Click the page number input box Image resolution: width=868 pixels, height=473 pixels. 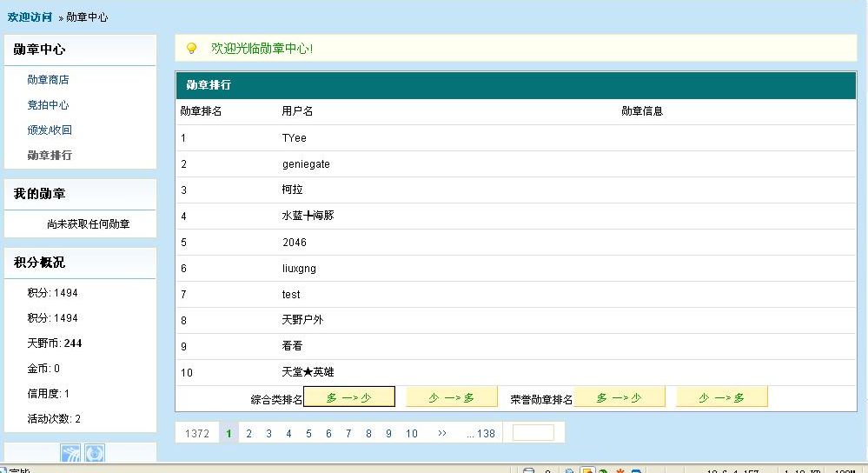(533, 432)
